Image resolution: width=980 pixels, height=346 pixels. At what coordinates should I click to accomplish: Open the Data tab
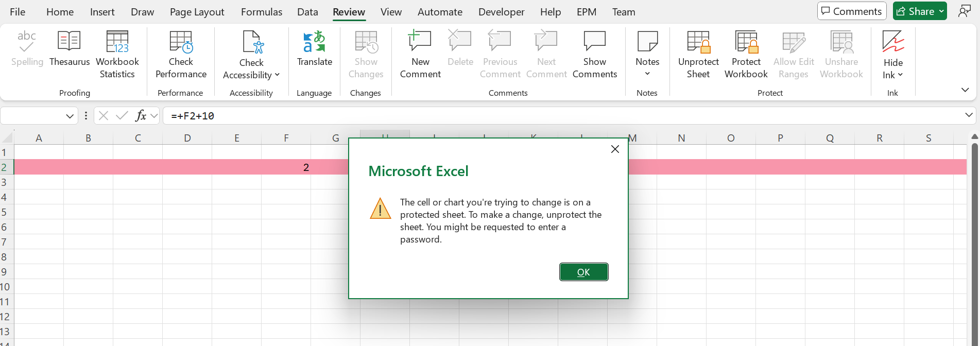tap(307, 12)
